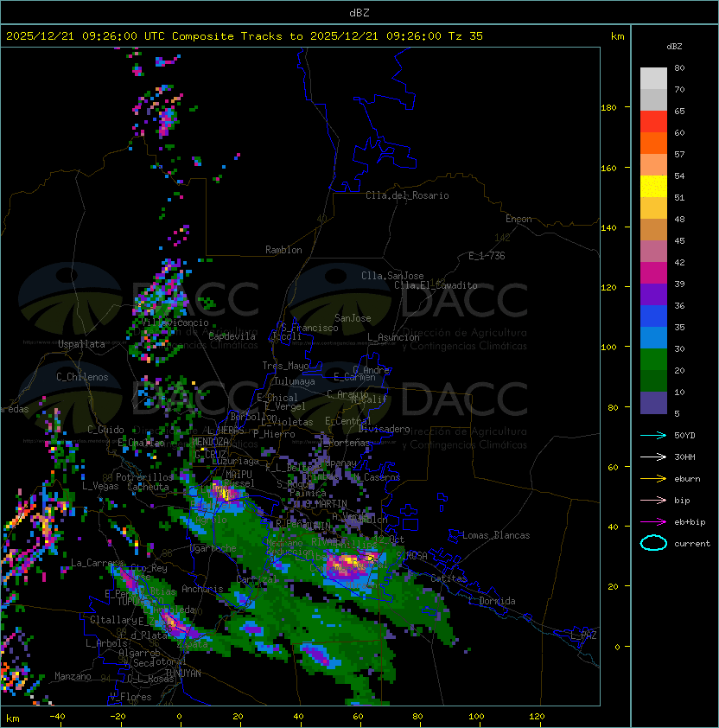Click the Ramblon map label
Screen dimensions: 719x728
pyautogui.click(x=283, y=250)
